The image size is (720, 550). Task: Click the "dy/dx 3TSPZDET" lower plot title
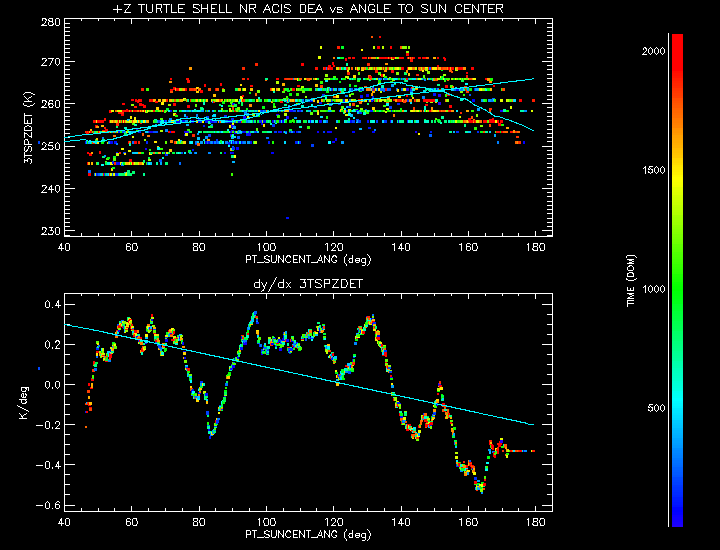click(307, 285)
